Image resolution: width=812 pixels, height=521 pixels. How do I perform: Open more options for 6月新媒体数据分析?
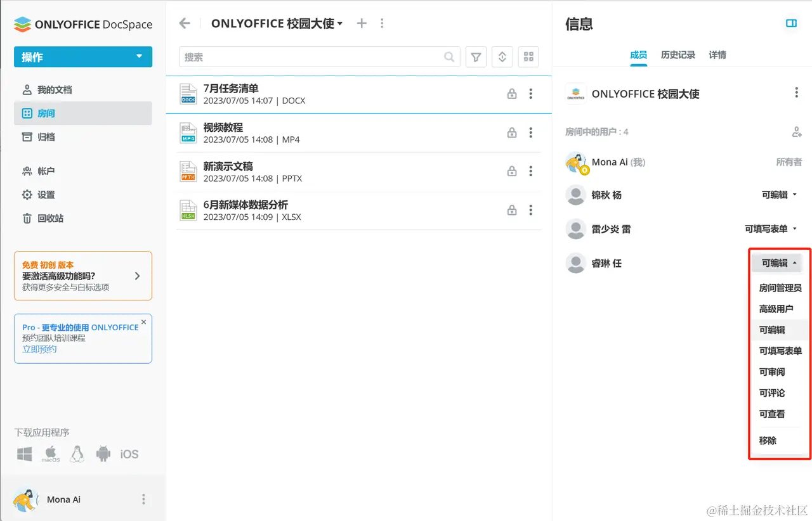[x=531, y=210]
